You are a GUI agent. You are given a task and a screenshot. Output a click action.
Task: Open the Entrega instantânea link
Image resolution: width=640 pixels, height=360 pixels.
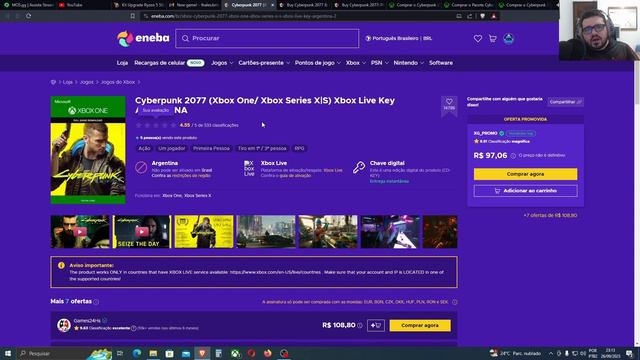tap(389, 181)
